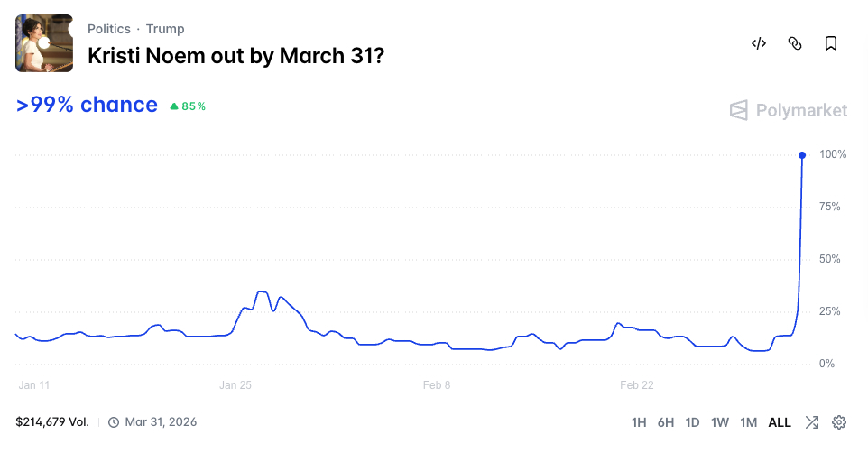Open the Trump tag link
The width and height of the screenshot is (868, 453).
(165, 29)
